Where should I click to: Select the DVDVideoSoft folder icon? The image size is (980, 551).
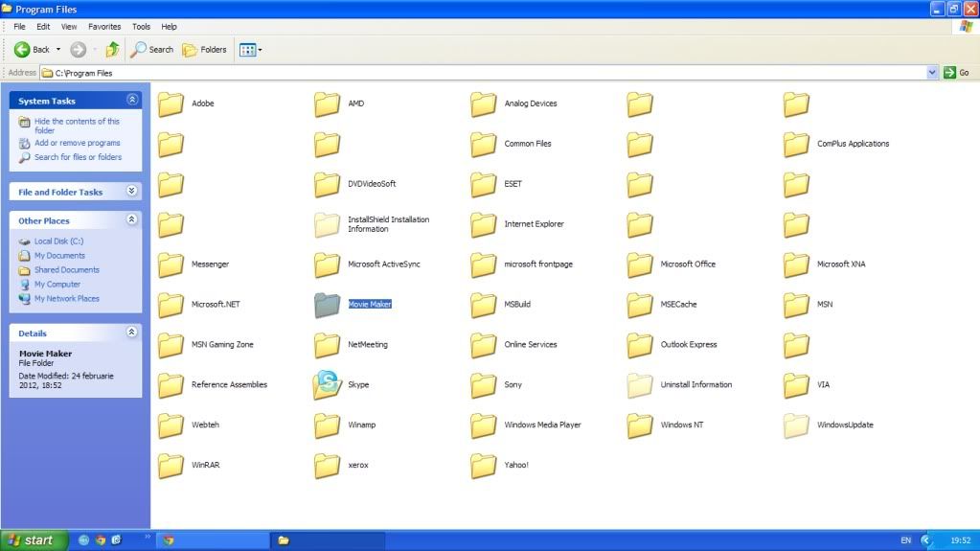327,184
